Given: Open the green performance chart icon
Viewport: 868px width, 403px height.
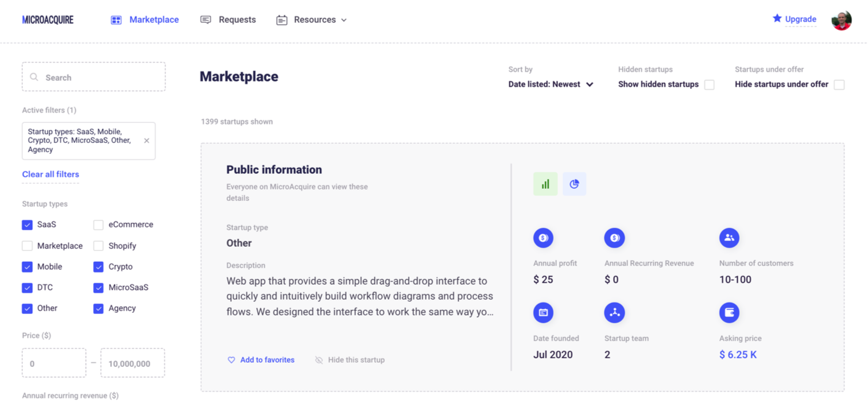Looking at the screenshot, I should [545, 184].
